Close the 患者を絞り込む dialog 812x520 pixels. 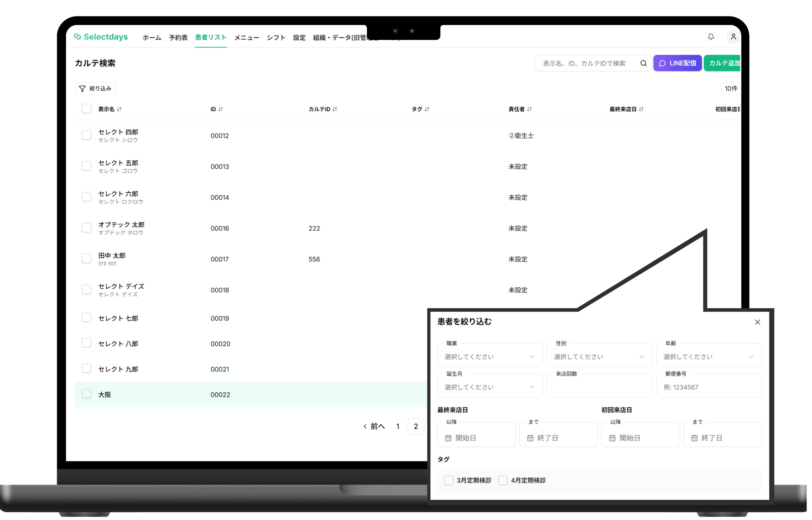pyautogui.click(x=757, y=322)
